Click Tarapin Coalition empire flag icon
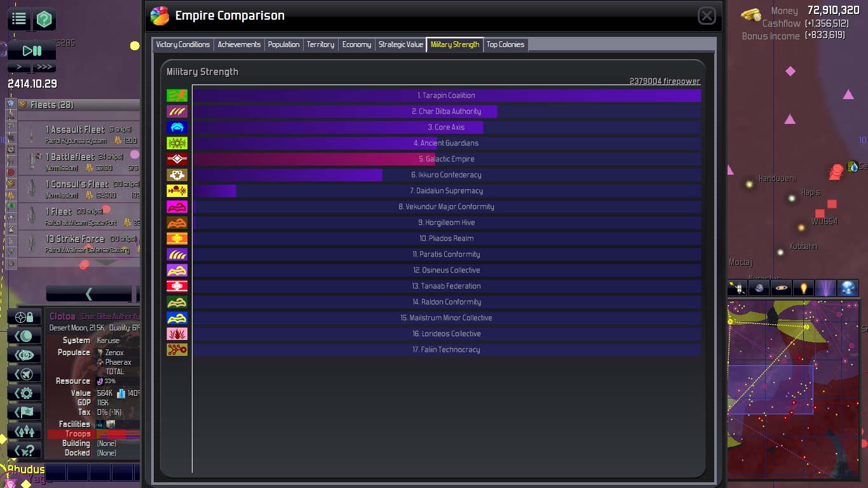The height and width of the screenshot is (488, 868). (x=177, y=95)
